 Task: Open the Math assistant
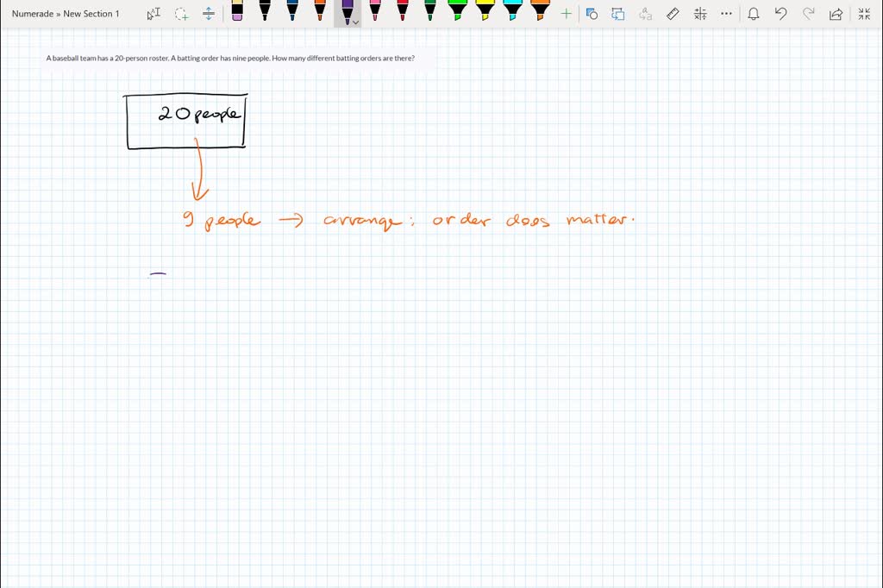(700, 14)
